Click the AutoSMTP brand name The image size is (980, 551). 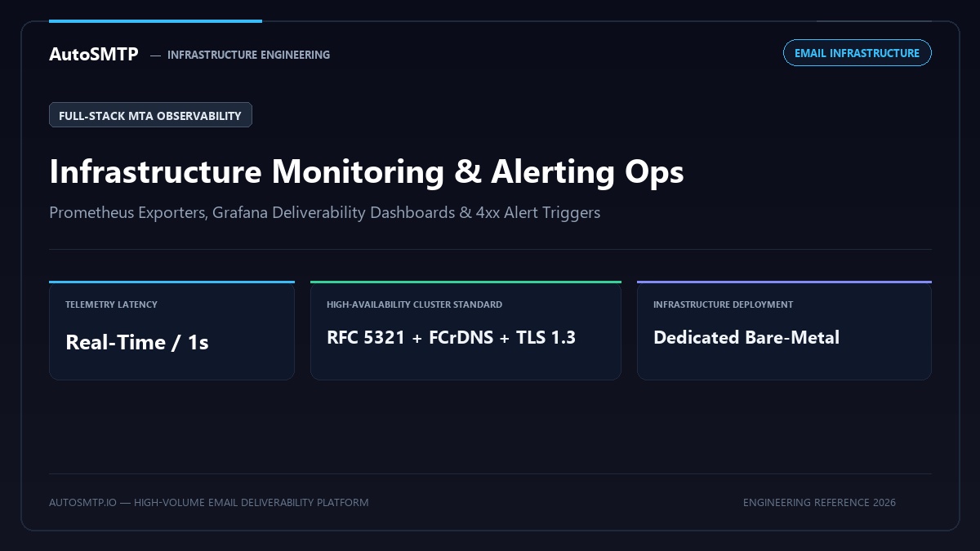(x=94, y=54)
